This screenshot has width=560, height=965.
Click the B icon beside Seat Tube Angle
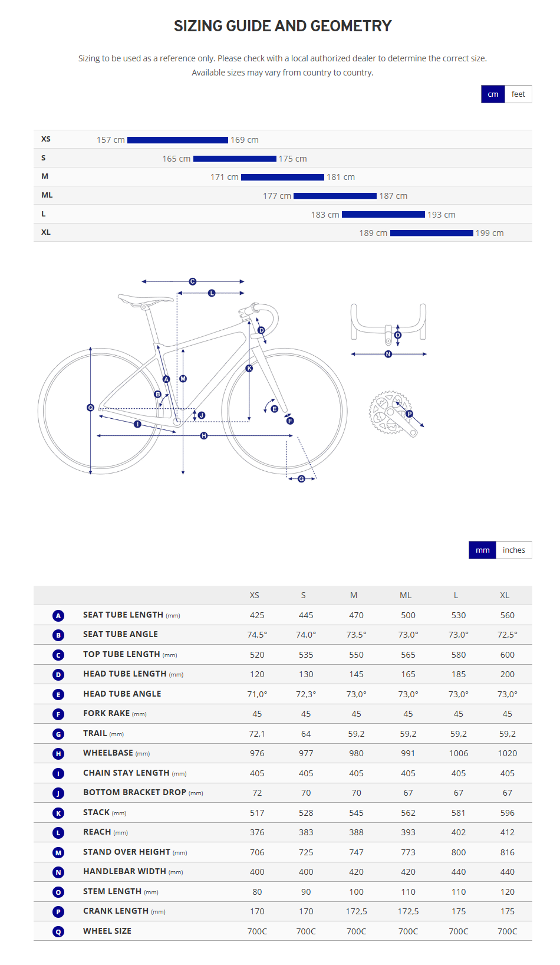(58, 635)
